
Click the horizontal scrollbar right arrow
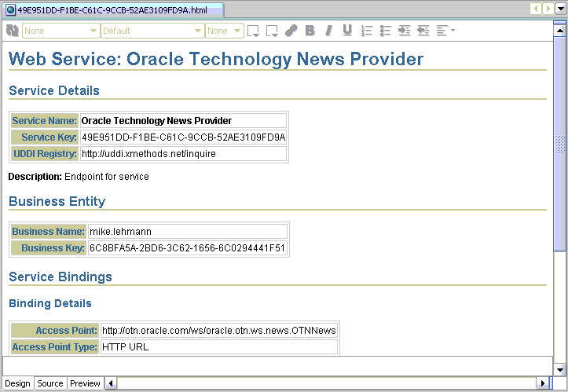tap(542, 383)
